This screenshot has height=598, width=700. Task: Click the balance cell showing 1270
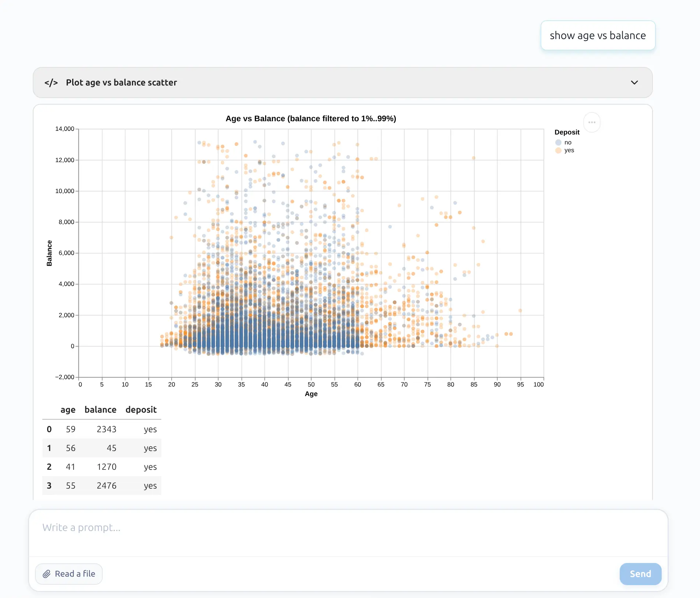coord(106,467)
